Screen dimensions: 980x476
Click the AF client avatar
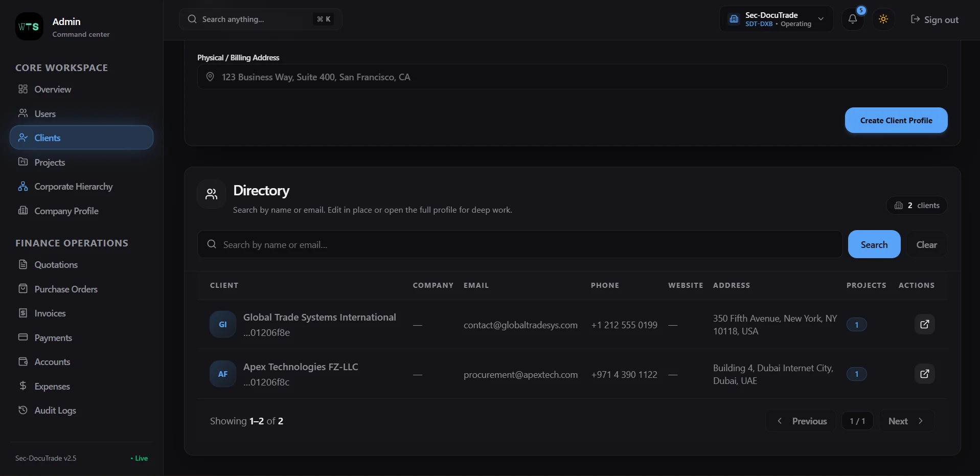[223, 374]
